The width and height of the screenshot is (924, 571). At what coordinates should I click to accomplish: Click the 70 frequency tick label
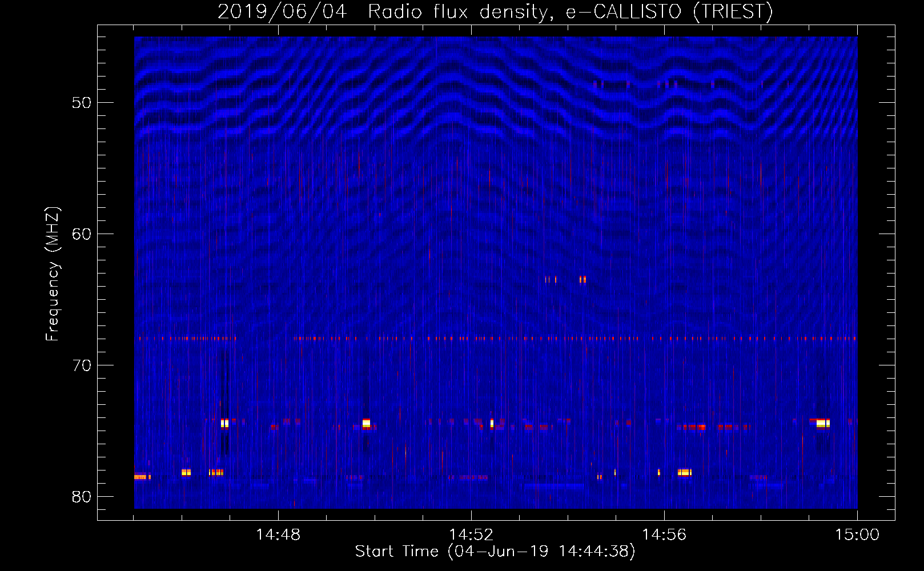coord(82,365)
